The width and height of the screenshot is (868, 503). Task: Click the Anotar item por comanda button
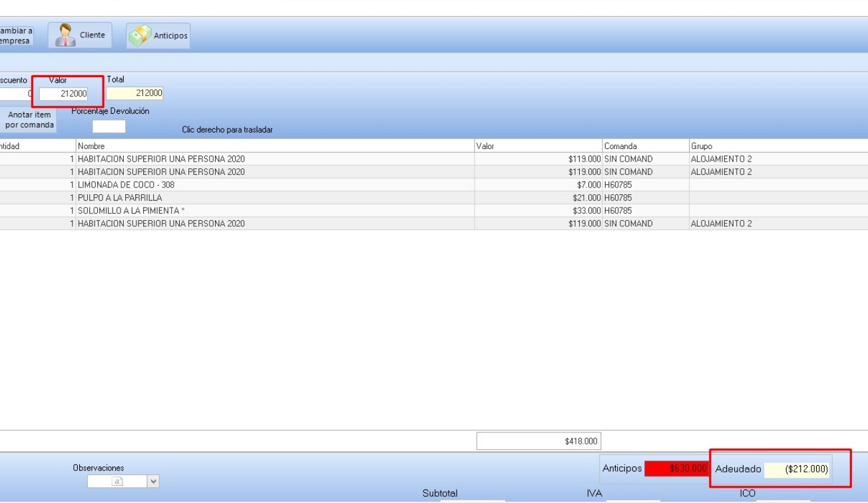(29, 120)
